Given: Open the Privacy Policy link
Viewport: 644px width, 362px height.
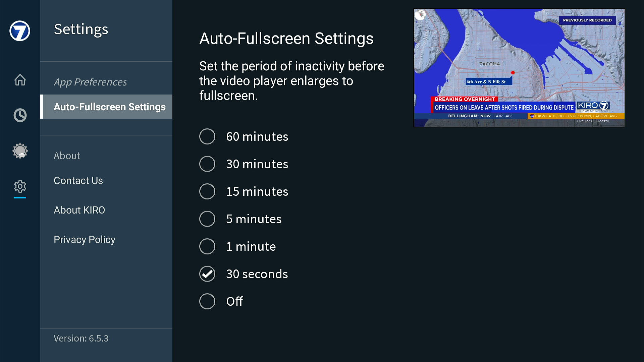Looking at the screenshot, I should point(84,240).
